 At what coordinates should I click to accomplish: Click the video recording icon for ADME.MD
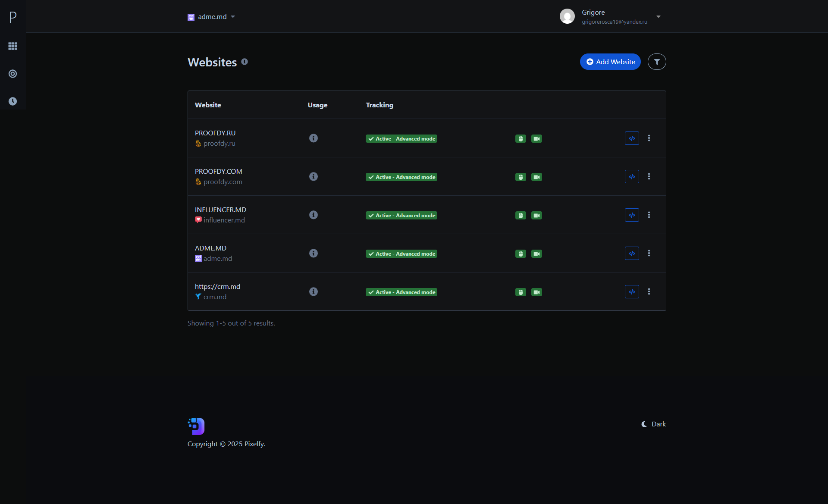536,254
